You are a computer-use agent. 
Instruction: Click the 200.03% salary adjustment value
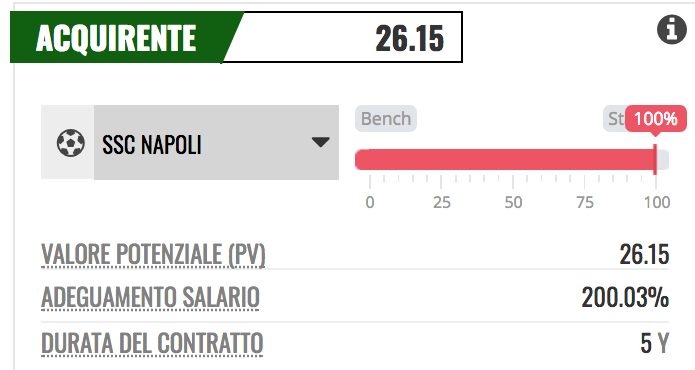625,297
